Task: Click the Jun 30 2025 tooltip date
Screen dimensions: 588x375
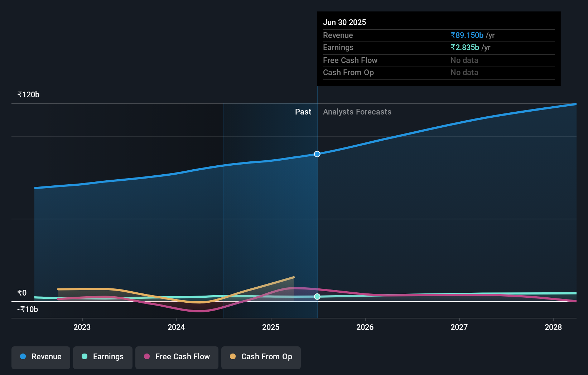Action: [x=344, y=22]
